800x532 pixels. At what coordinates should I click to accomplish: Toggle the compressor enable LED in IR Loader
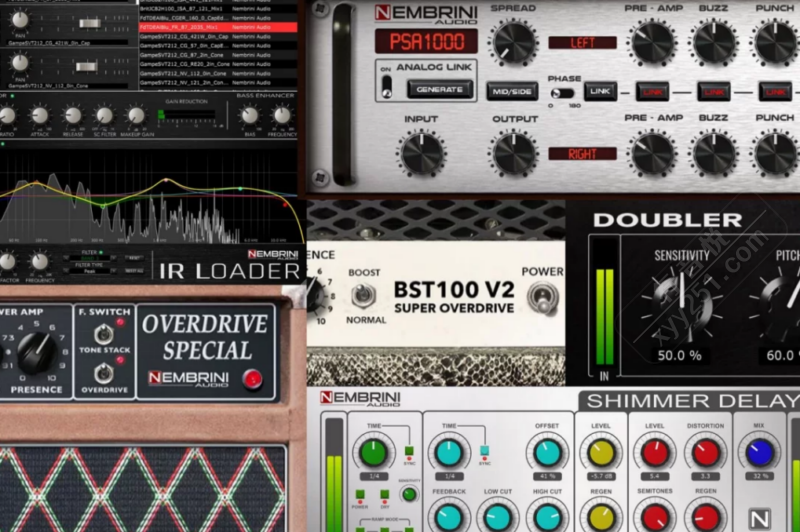tap(12, 96)
